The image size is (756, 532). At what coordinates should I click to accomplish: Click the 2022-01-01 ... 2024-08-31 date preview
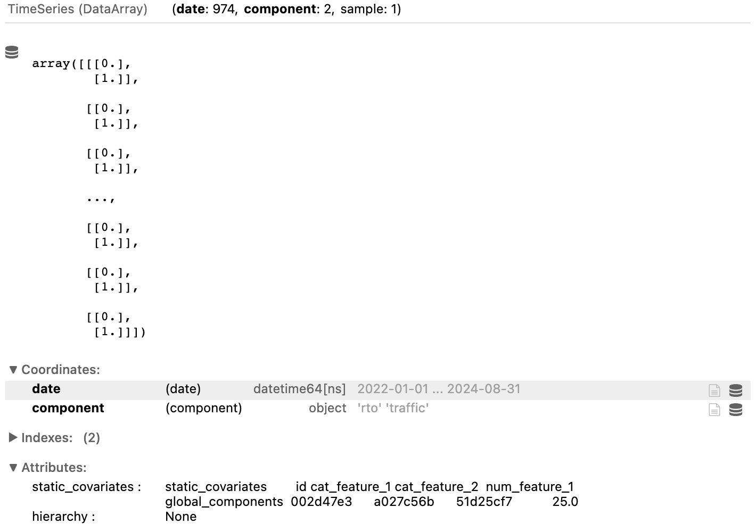439,389
